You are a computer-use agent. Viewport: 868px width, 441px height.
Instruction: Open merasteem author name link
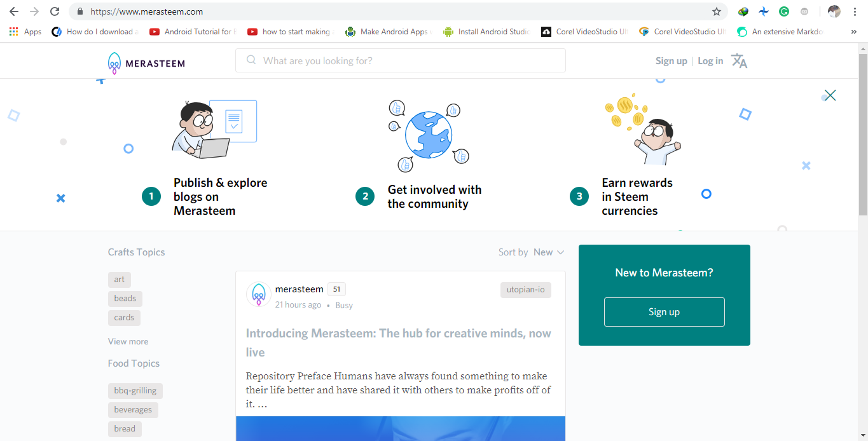click(x=300, y=289)
